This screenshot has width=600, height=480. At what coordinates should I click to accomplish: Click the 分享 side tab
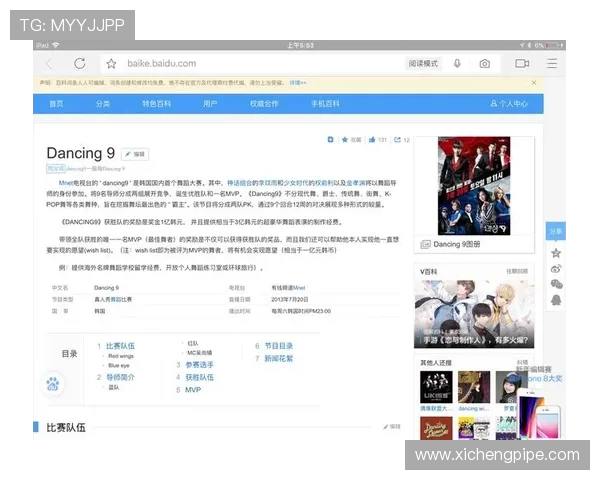[556, 231]
